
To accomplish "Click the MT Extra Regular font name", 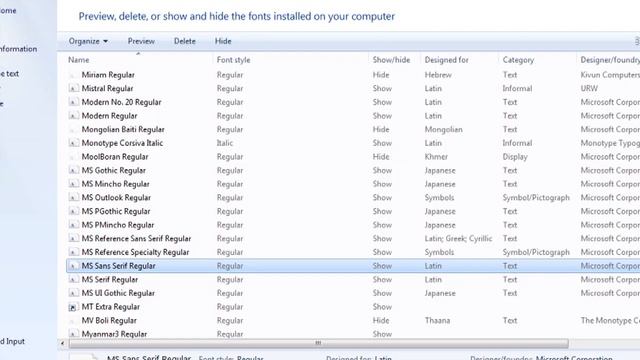I will coord(111,307).
